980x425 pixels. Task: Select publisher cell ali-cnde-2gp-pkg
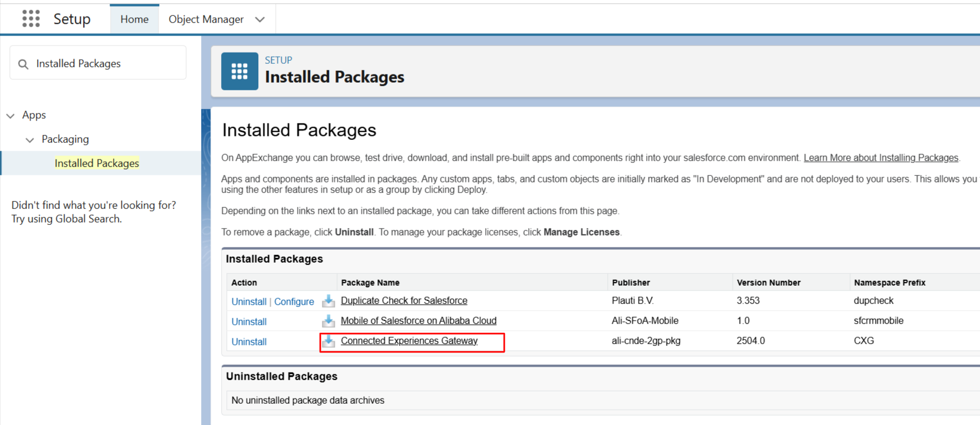click(x=646, y=341)
